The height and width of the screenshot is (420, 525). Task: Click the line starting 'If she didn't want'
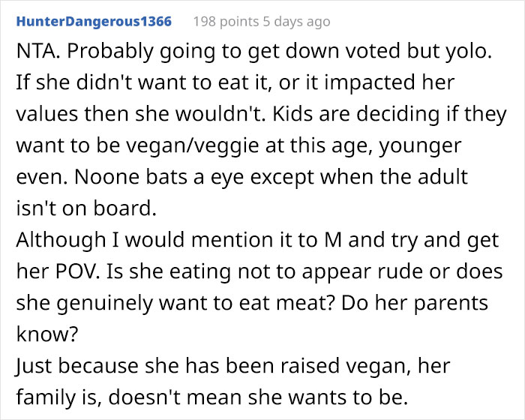tap(235, 83)
